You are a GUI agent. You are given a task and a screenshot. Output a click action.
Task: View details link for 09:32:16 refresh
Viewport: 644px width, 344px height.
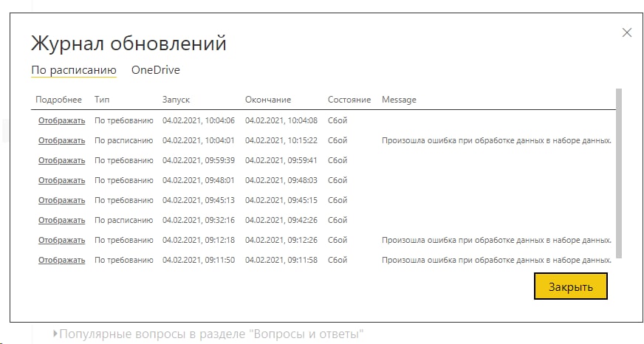click(61, 220)
